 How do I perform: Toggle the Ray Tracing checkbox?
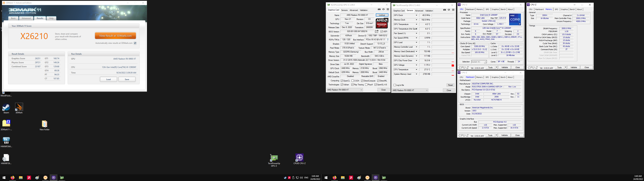click(353, 85)
